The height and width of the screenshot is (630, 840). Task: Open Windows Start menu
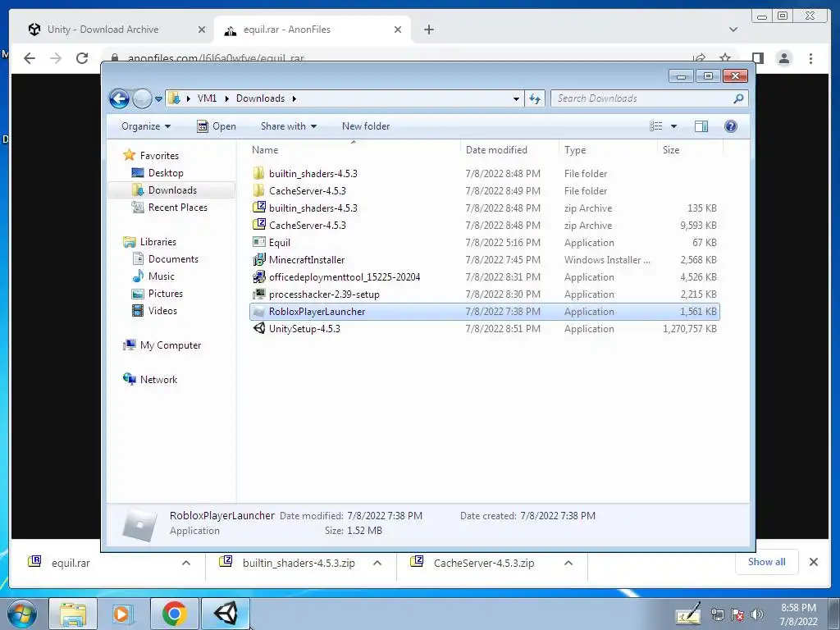22,614
